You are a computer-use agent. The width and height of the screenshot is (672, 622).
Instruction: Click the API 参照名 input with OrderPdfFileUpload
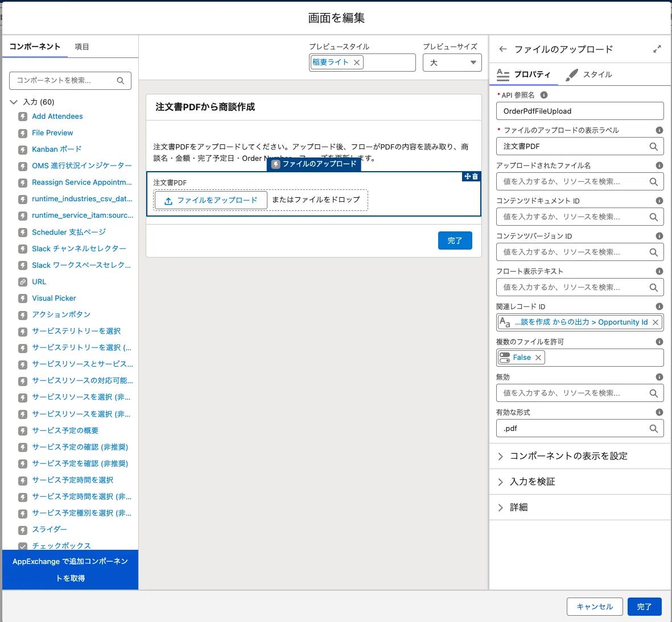tap(580, 111)
